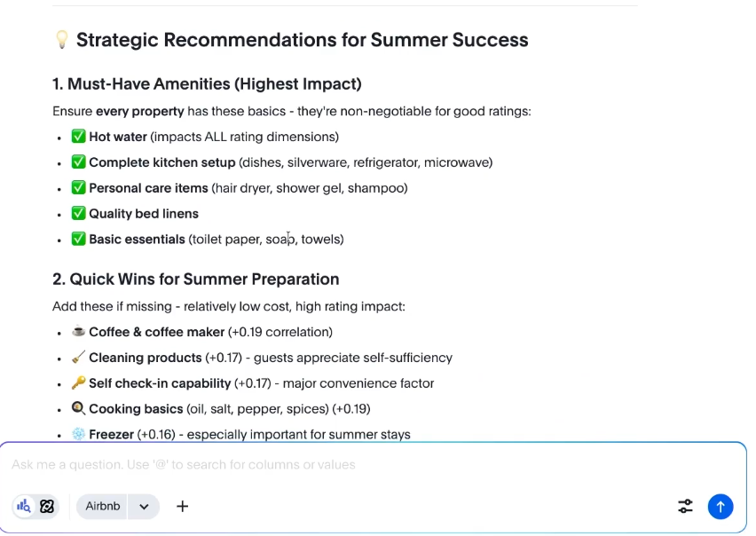This screenshot has height=536, width=756.
Task: Click the frying pan icon by Cooking basics
Action: pos(78,409)
